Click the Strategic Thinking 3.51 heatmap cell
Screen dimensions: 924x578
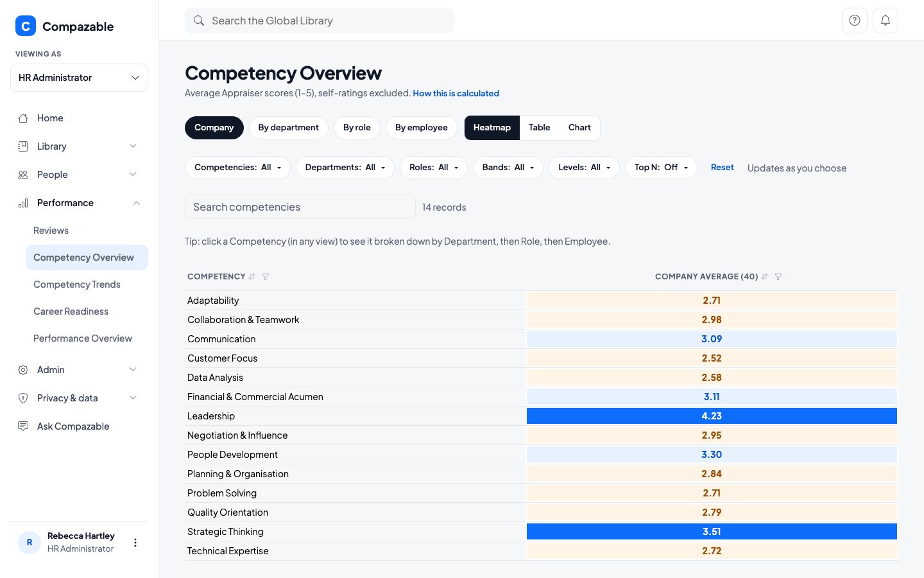[x=712, y=532]
